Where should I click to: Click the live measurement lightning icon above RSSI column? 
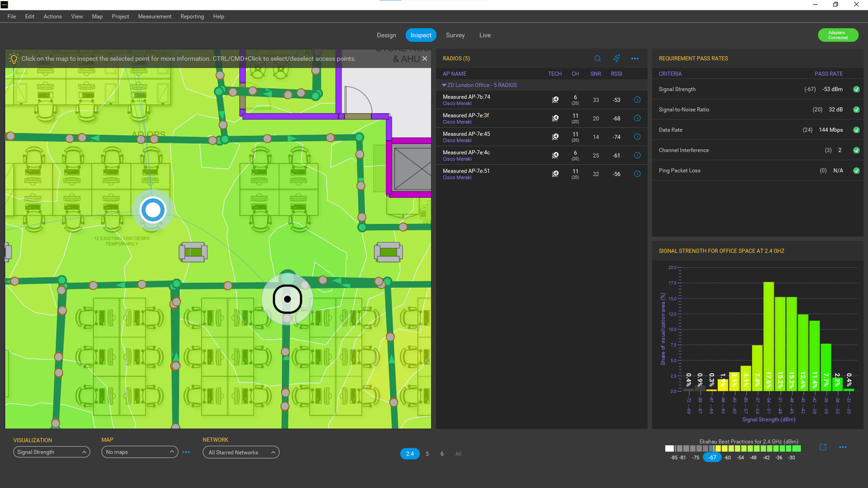coord(616,58)
